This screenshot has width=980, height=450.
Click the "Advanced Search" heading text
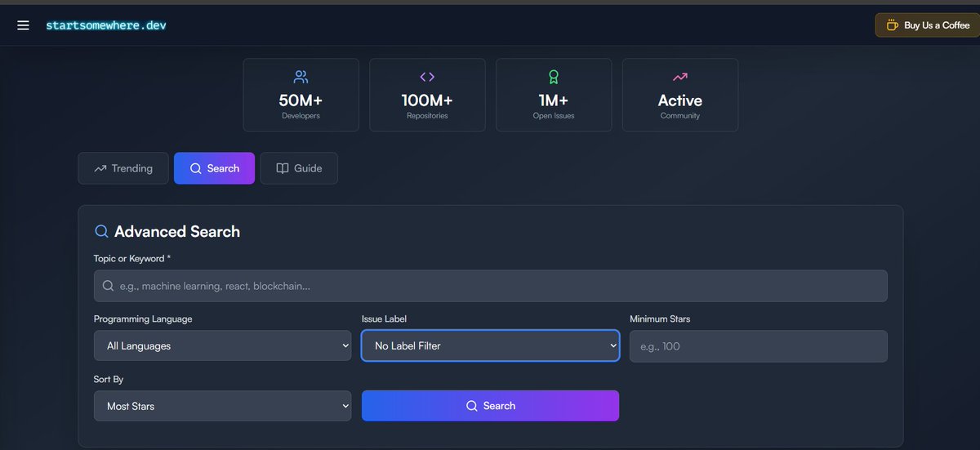177,232
